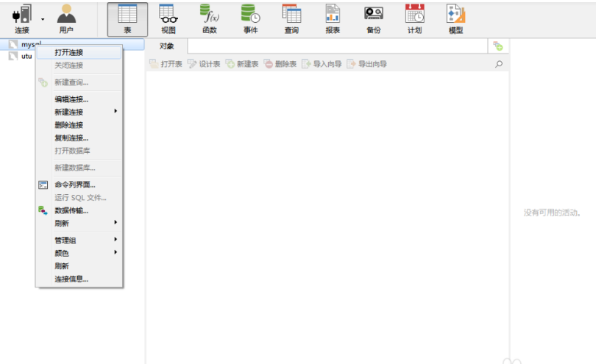The image size is (596, 364).
Task: Open the 函数 (Function) section
Action: click(210, 19)
